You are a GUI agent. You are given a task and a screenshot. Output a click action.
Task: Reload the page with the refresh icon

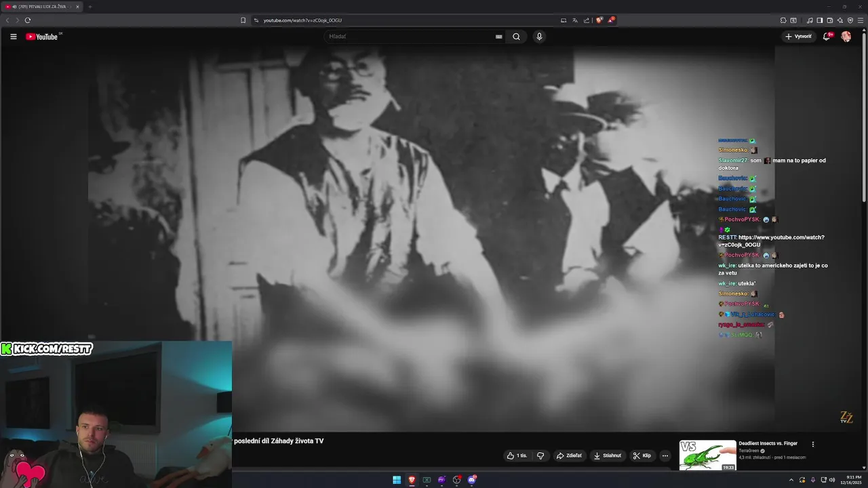[27, 20]
